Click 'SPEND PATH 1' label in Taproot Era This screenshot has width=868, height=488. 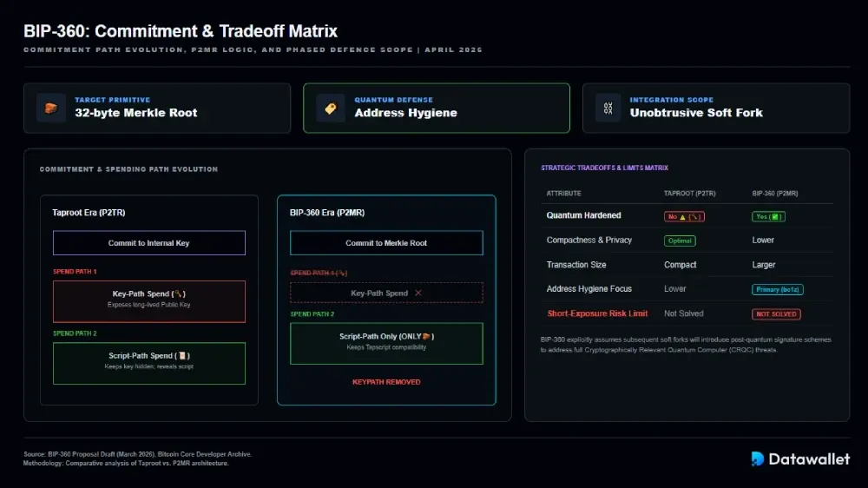pos(75,272)
